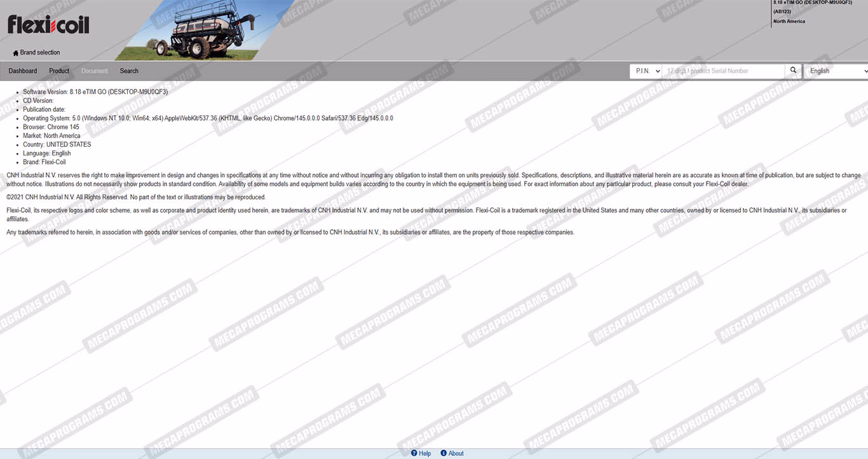The image size is (868, 459).
Task: Click the home icon beside Brand selection
Action: point(15,53)
